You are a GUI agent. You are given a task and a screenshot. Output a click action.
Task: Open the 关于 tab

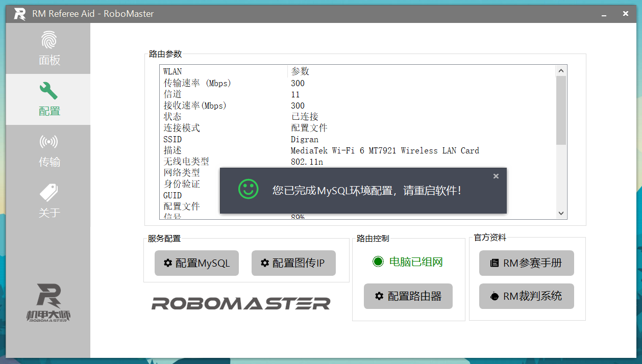[48, 201]
